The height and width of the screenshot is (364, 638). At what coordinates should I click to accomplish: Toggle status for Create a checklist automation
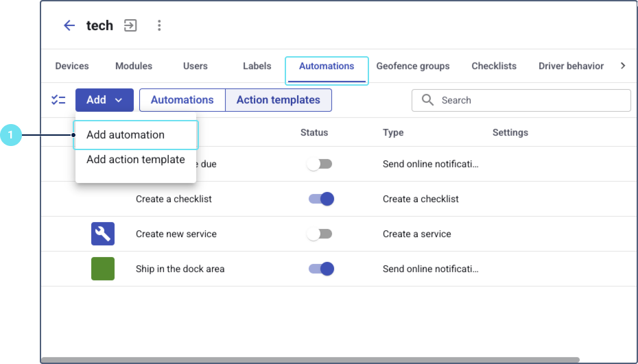[x=320, y=199]
